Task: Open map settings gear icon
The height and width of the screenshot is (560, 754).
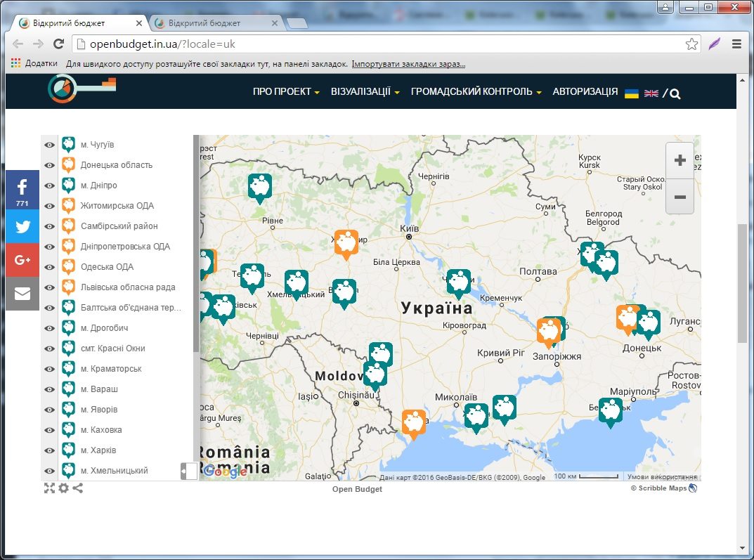Action: 63,488
